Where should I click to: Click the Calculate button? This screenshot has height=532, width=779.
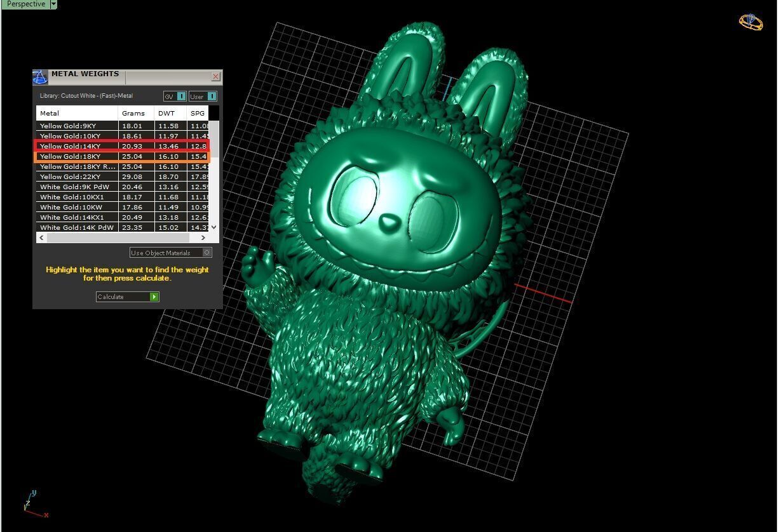click(127, 296)
